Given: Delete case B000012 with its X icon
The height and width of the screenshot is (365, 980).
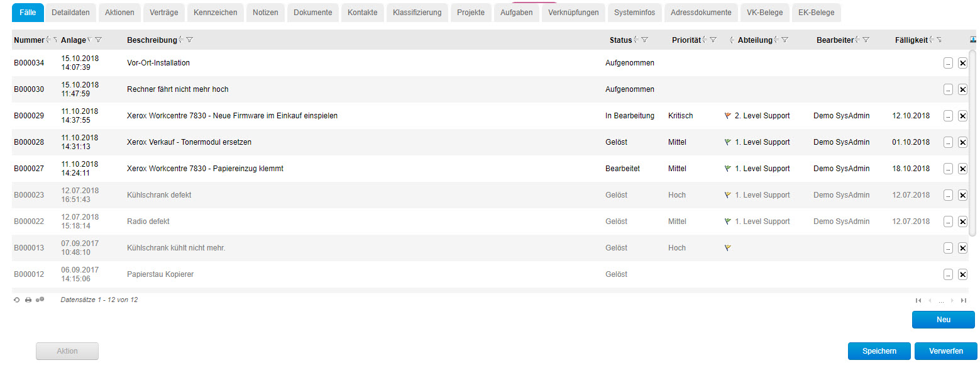Looking at the screenshot, I should (962, 274).
